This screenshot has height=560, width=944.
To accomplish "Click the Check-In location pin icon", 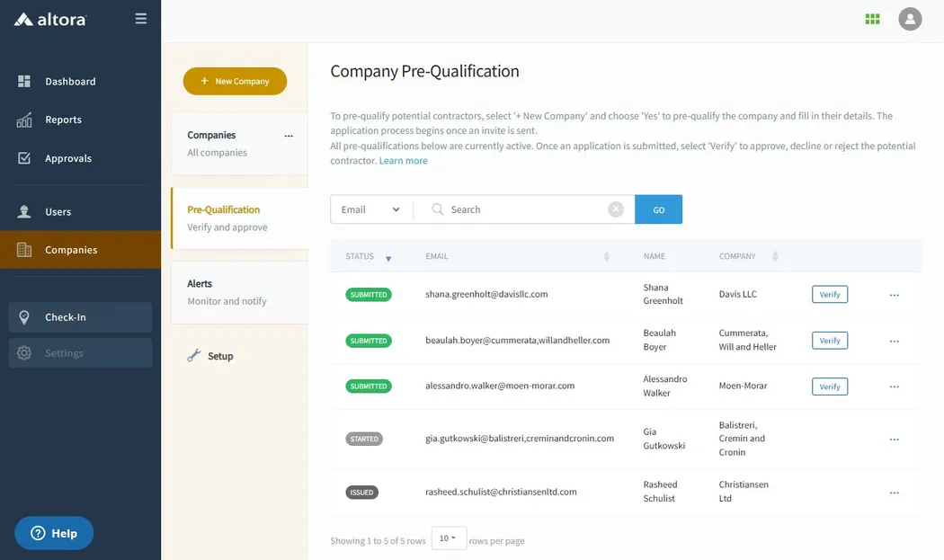I will (24, 317).
